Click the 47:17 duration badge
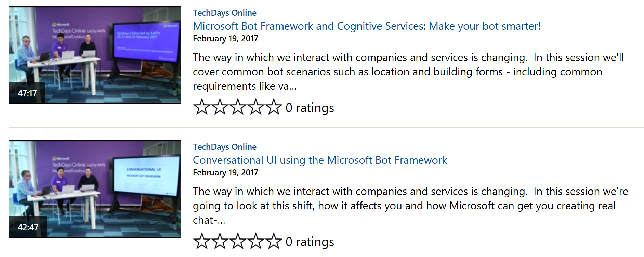 pos(27,93)
